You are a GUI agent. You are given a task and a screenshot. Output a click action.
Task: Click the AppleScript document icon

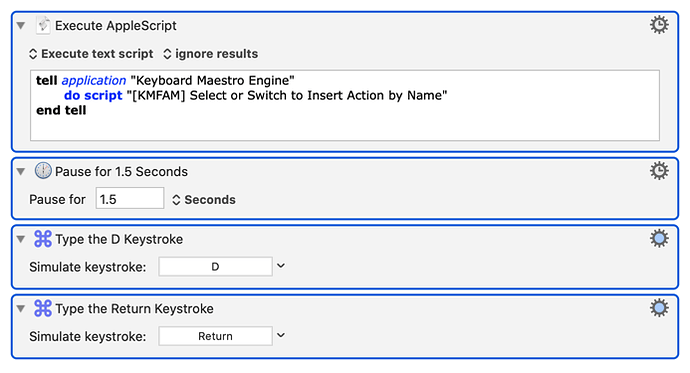[x=43, y=25]
